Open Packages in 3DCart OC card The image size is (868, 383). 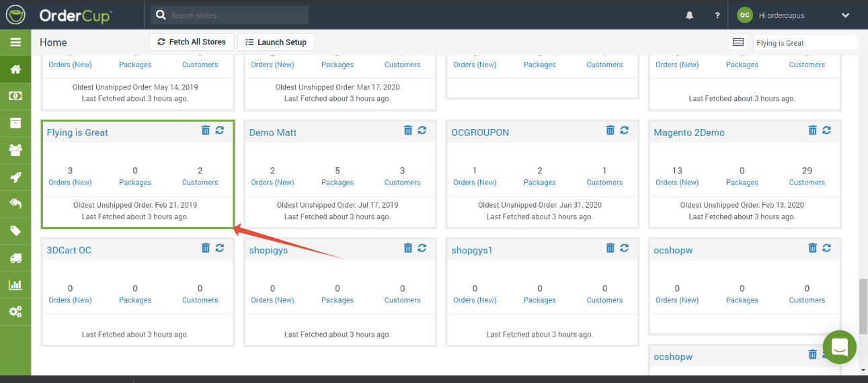135,300
